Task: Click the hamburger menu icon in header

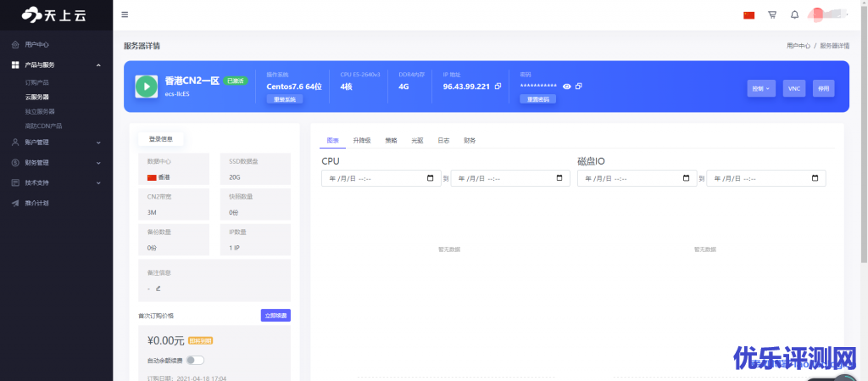Action: (x=125, y=14)
